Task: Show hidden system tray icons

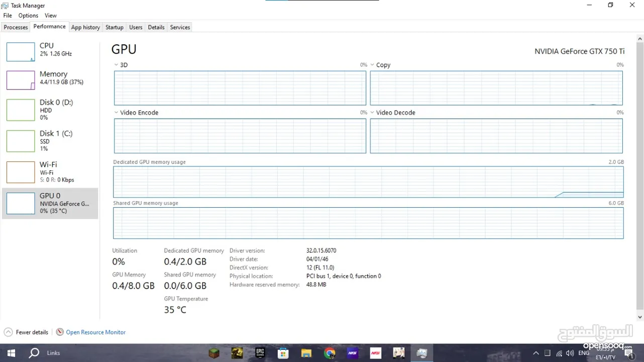Action: click(536, 353)
